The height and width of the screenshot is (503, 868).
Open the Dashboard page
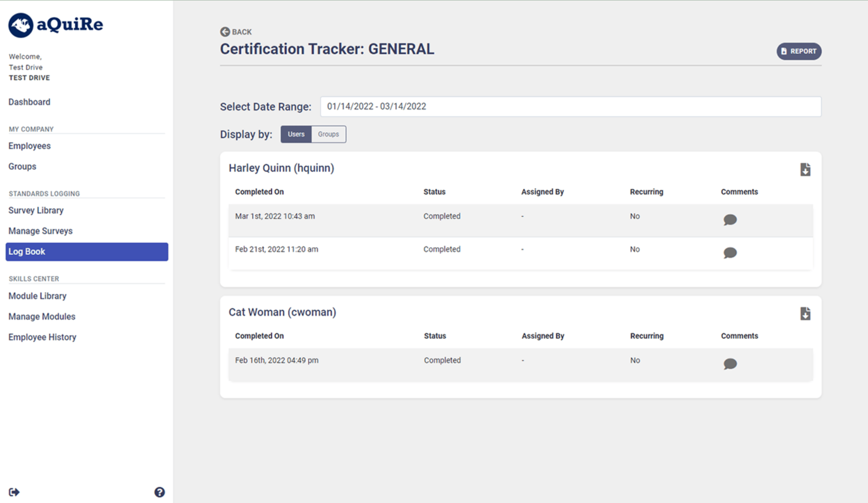tap(29, 102)
